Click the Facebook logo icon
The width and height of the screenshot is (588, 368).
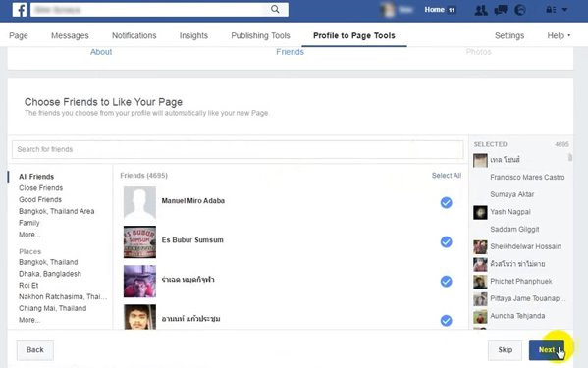click(19, 10)
